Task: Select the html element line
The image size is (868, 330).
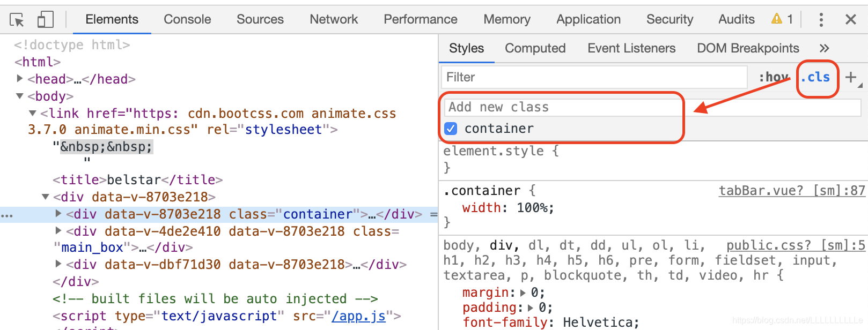Action: point(38,62)
